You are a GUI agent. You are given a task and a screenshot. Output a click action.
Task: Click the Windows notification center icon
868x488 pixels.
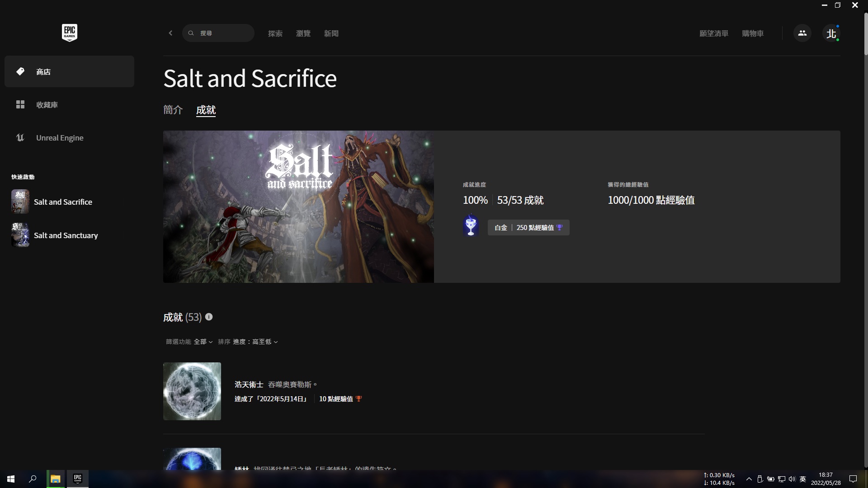[853, 479]
